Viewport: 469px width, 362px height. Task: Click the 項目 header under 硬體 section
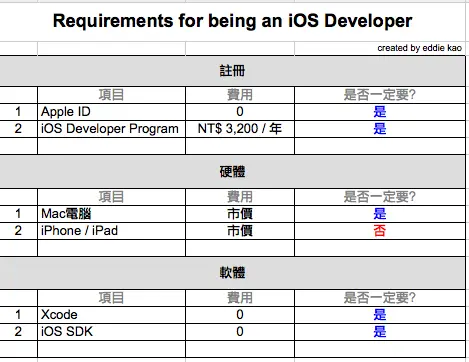[111, 197]
